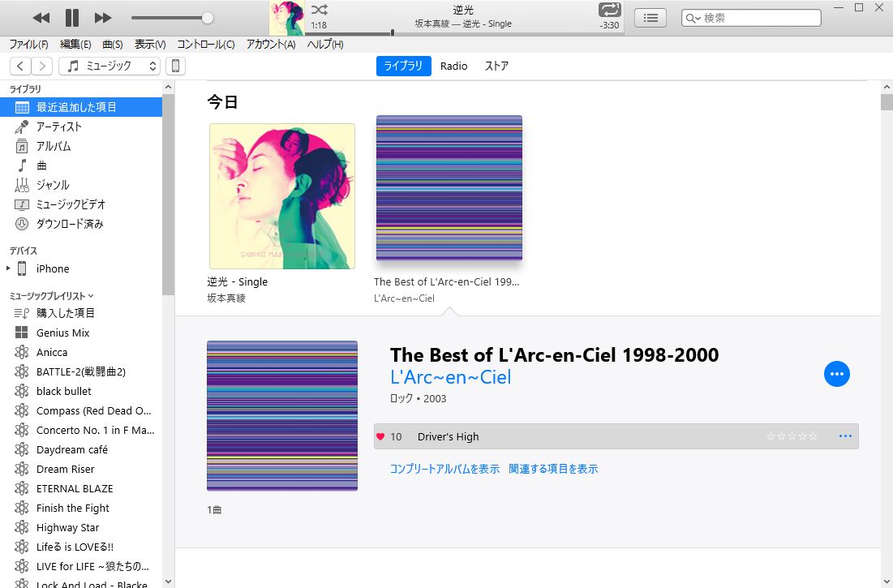Open the コントロール menu
This screenshot has height=588, width=893.
tap(206, 45)
